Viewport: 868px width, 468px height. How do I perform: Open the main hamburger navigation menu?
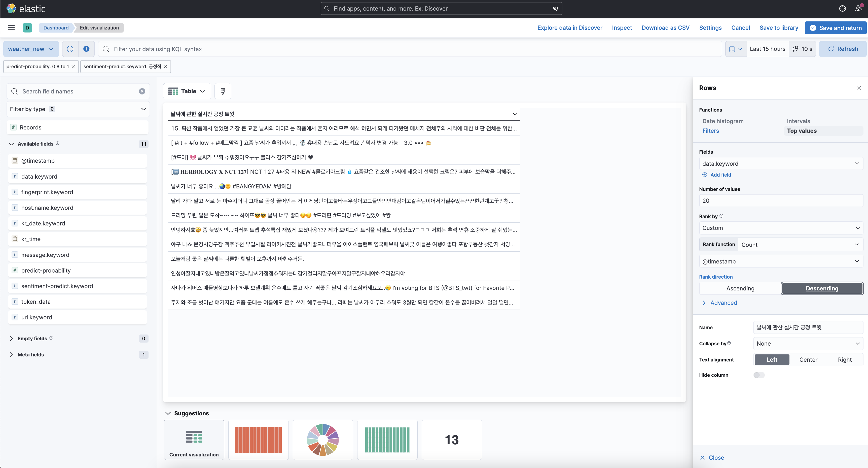point(11,28)
